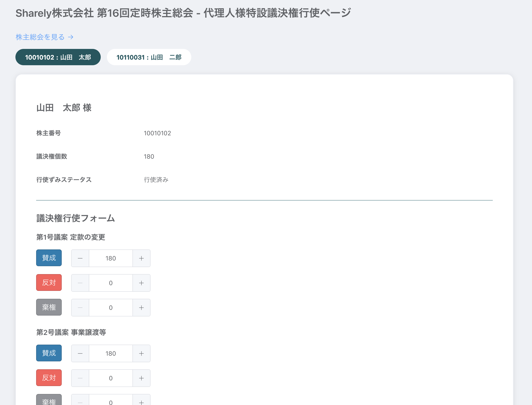Focus the 賛成 value field of 第2号議案
The image size is (532, 405).
coord(111,353)
